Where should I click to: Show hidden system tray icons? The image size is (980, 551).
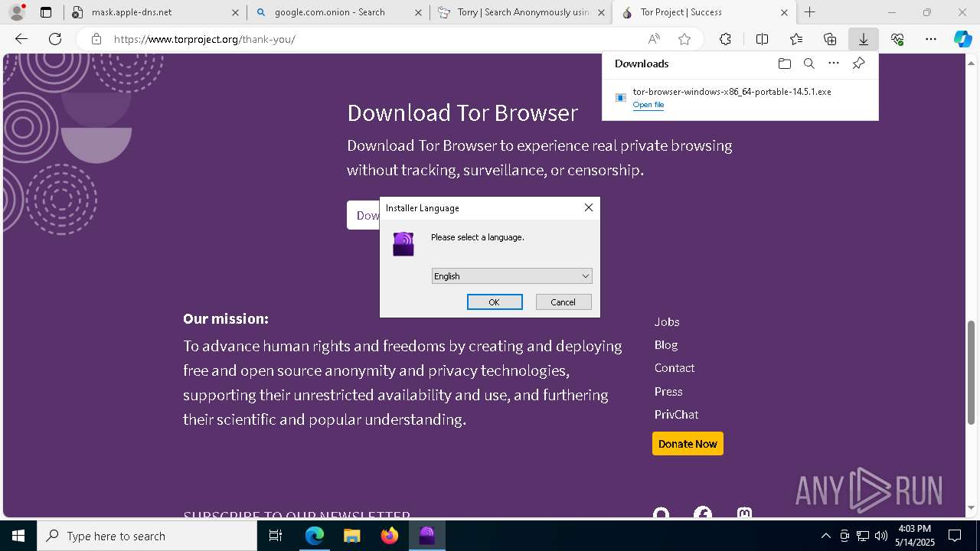click(825, 536)
